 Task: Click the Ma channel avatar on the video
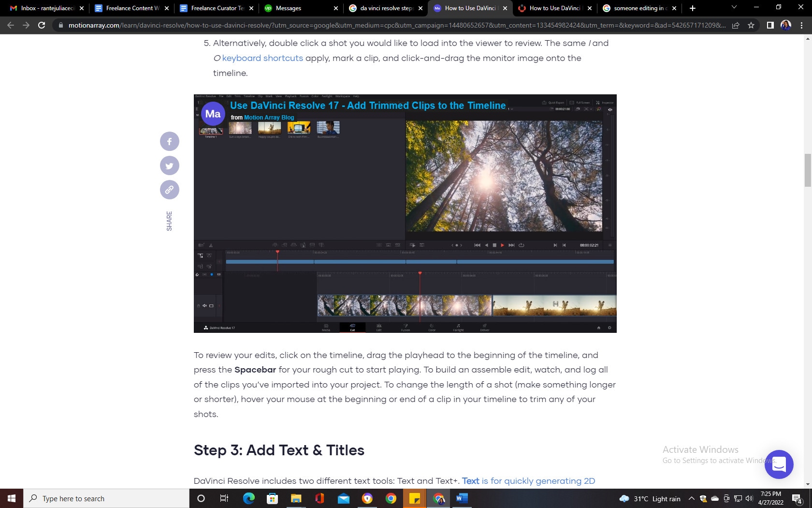pos(213,114)
